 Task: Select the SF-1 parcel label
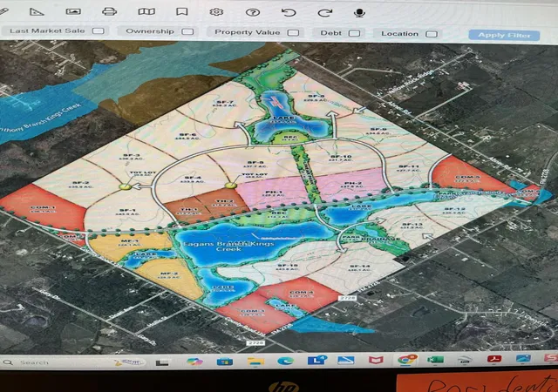pos(127,212)
